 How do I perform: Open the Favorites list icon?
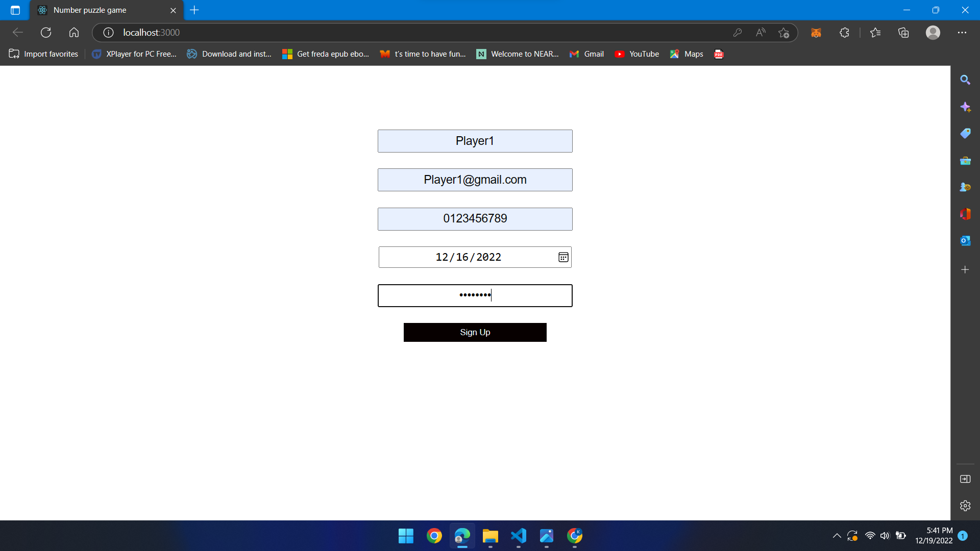click(x=875, y=32)
